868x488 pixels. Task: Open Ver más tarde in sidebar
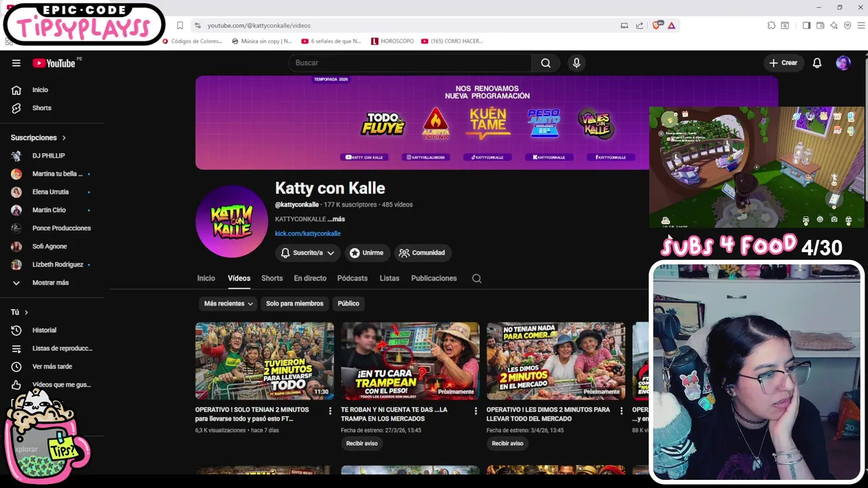pyautogui.click(x=52, y=367)
